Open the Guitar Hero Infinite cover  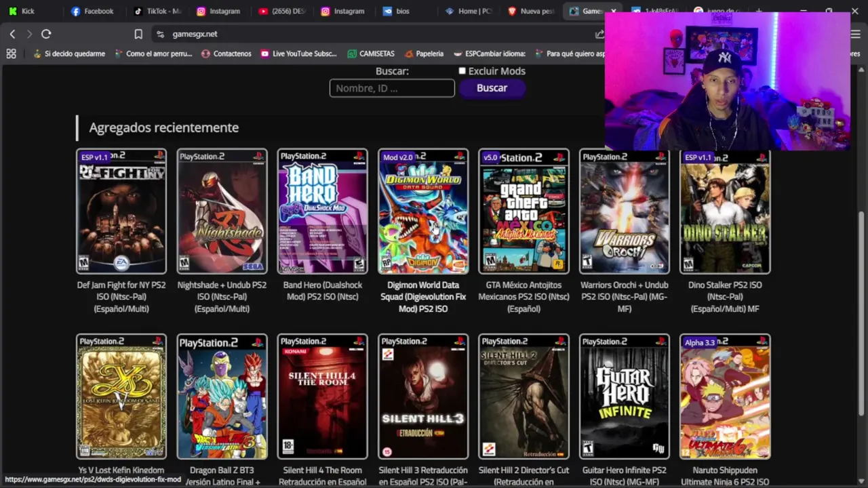(x=624, y=396)
